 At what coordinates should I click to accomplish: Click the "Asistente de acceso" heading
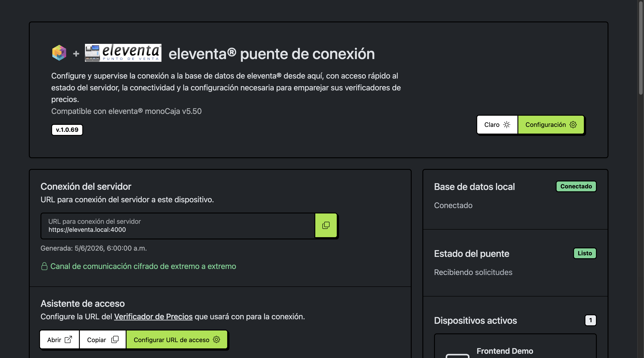[x=83, y=303]
